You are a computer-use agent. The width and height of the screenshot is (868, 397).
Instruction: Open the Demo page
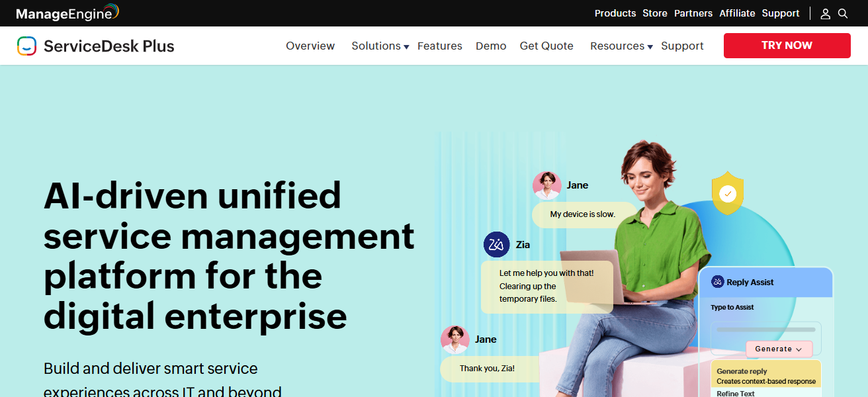pyautogui.click(x=491, y=46)
